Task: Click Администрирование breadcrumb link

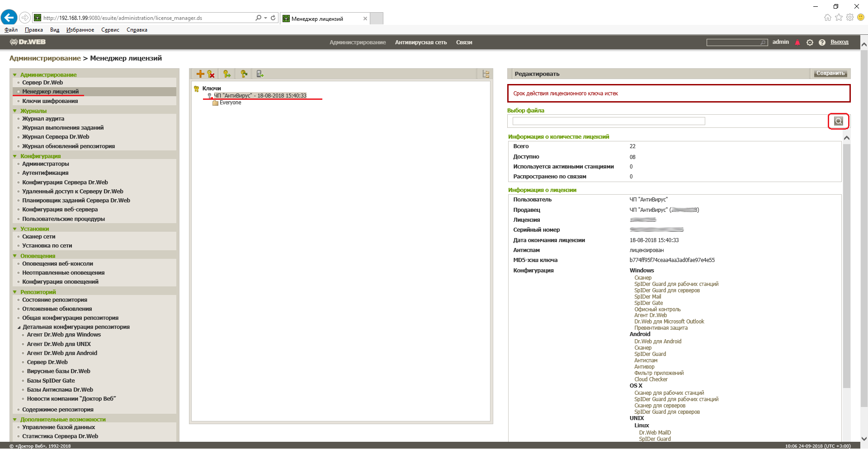Action: (x=45, y=58)
